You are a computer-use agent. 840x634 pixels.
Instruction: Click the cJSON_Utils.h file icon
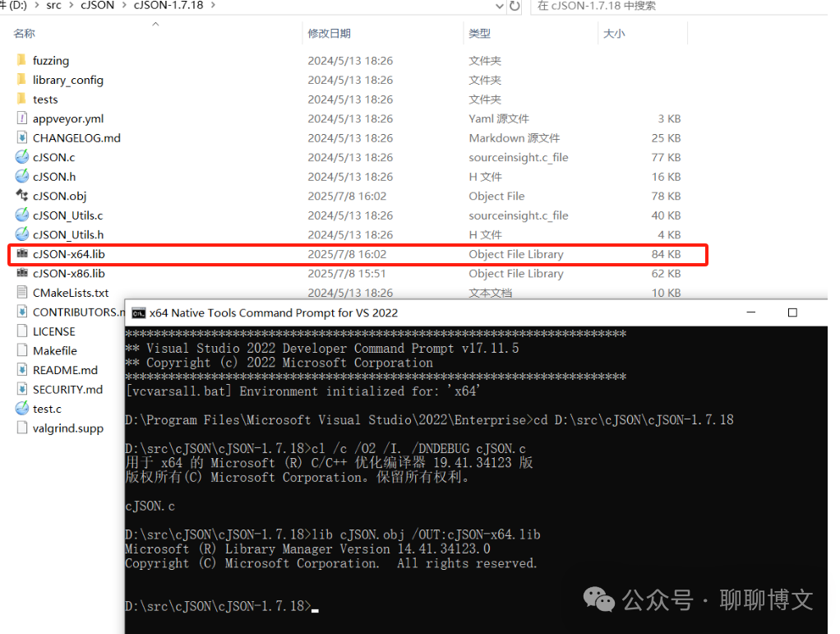click(22, 234)
